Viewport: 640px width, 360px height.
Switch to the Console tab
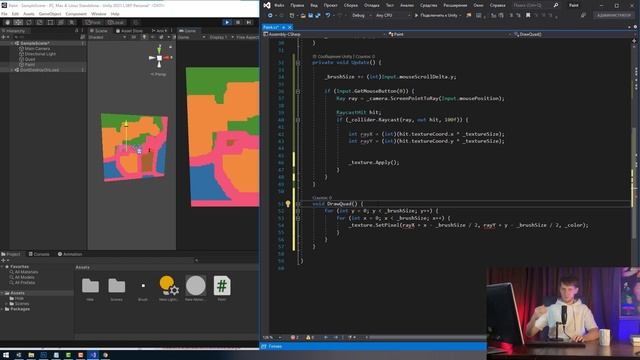point(39,254)
